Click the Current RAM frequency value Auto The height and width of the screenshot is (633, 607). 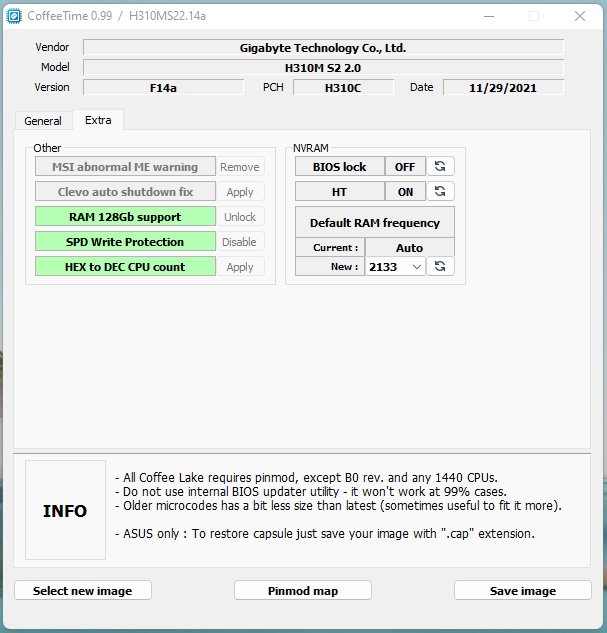pyautogui.click(x=410, y=247)
